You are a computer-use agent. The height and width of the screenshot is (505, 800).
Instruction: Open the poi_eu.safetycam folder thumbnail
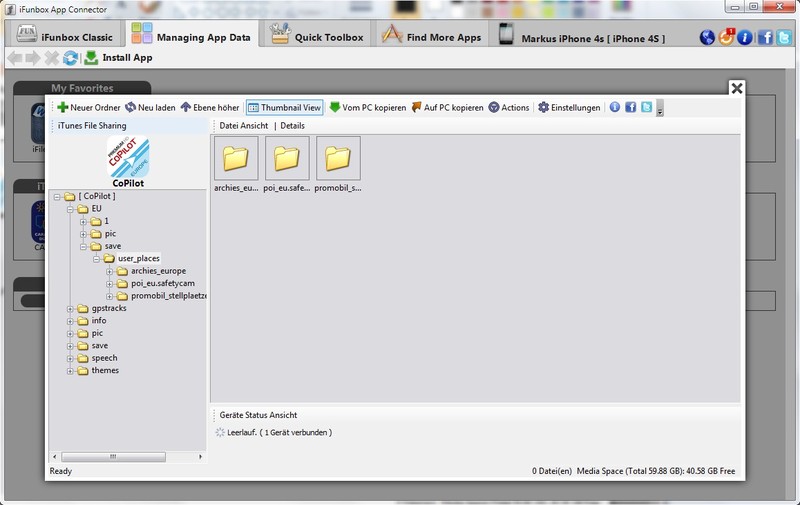point(287,158)
